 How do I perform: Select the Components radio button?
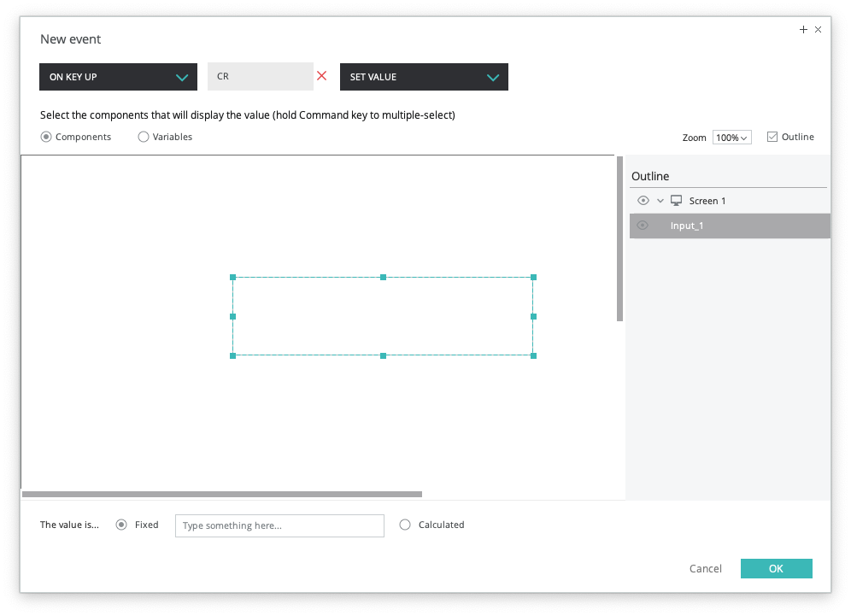pyautogui.click(x=46, y=137)
